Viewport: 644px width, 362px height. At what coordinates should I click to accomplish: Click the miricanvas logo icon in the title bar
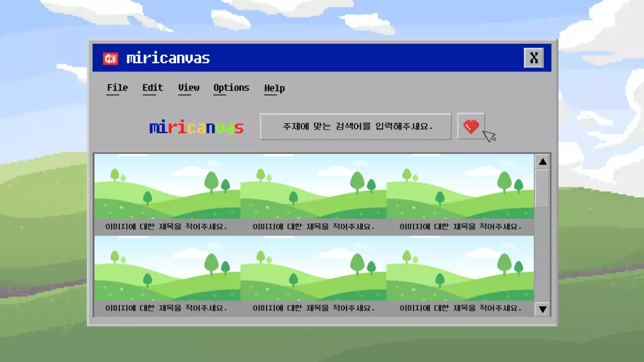coord(110,57)
